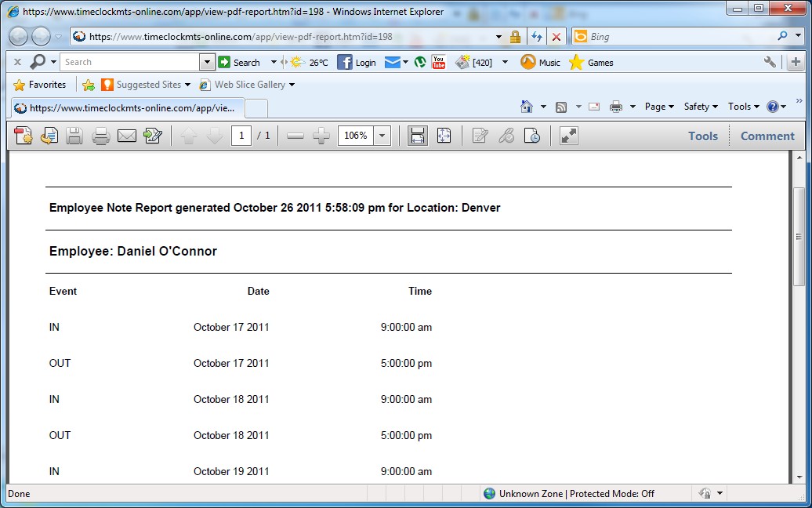The width and height of the screenshot is (812, 508).
Task: Open the Page menu
Action: click(x=658, y=107)
